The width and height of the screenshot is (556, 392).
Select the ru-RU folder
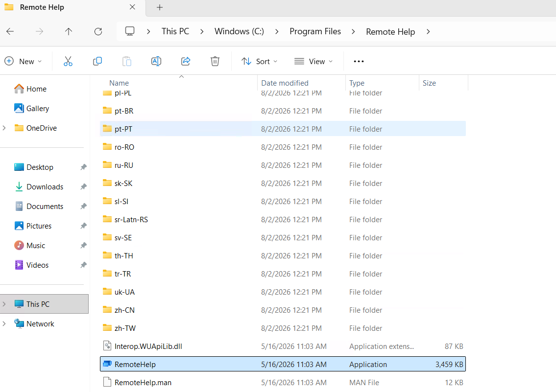point(283,165)
